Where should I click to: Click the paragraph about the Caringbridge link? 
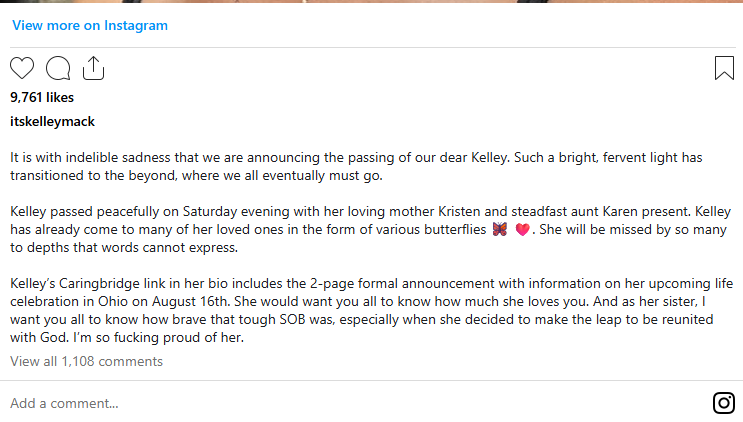(x=372, y=310)
